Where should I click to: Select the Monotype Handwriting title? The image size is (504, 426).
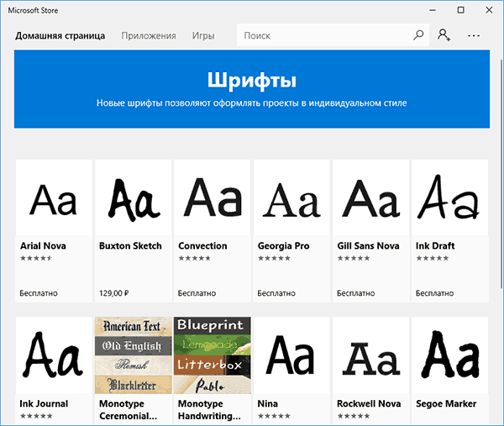pos(209,410)
